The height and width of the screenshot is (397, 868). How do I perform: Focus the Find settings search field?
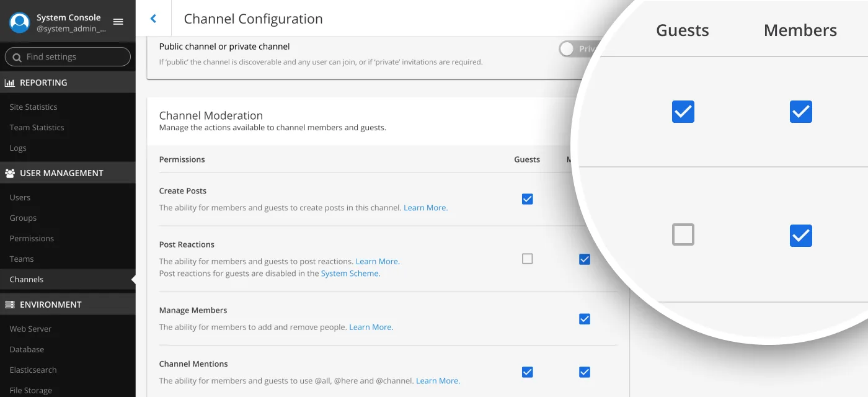pos(68,57)
